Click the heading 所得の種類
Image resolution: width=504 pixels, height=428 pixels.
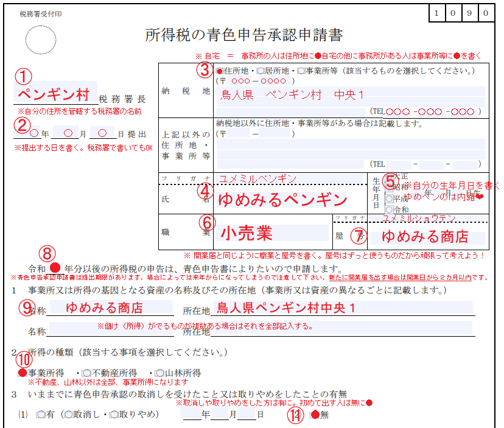[x=51, y=352]
